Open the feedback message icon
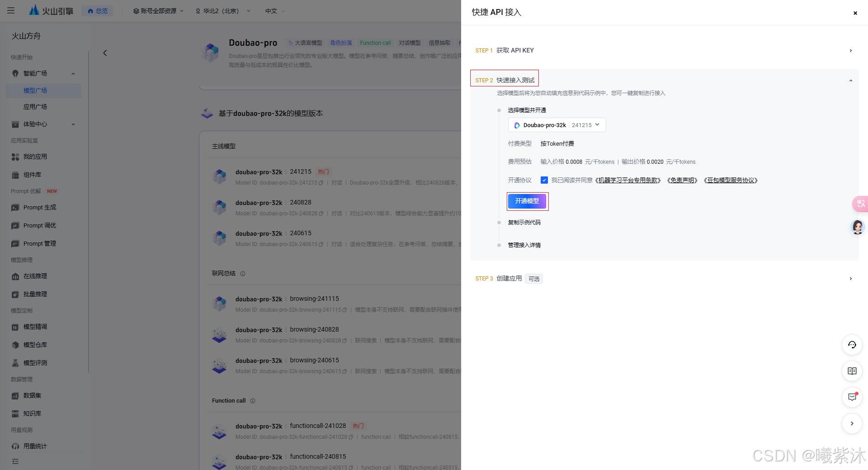868x470 pixels. [852, 397]
